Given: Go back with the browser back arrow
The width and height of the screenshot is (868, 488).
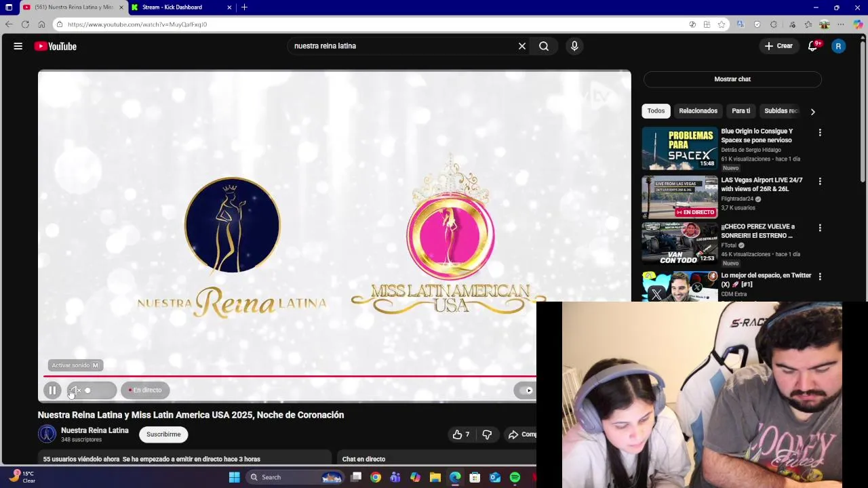Looking at the screenshot, I should pos(9,24).
